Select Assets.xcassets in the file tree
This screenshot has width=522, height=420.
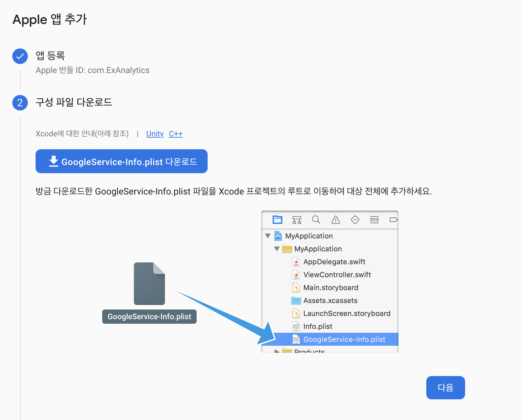[x=330, y=300]
